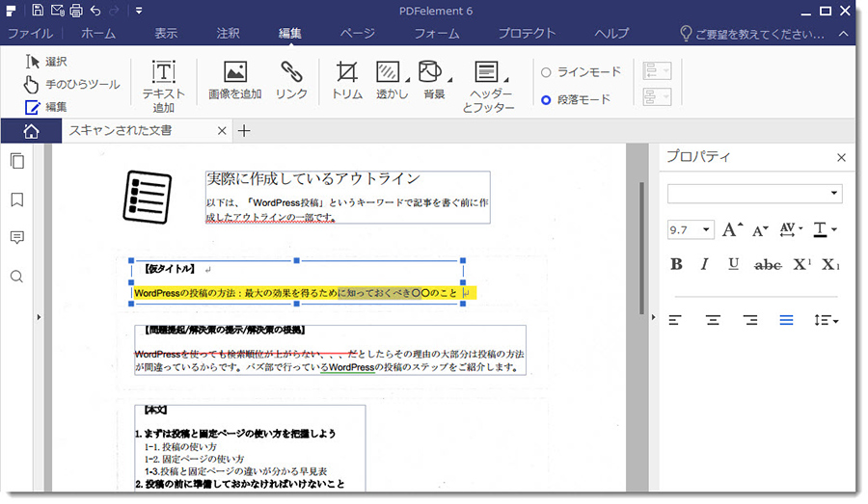Click the リンク link tool
Image resolution: width=868 pixels, height=504 pixels.
[x=291, y=81]
